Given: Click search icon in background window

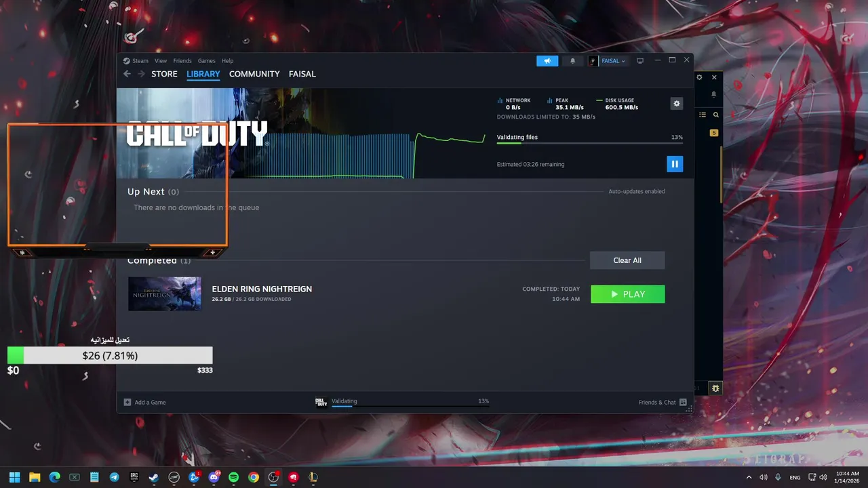Looking at the screenshot, I should 715,115.
